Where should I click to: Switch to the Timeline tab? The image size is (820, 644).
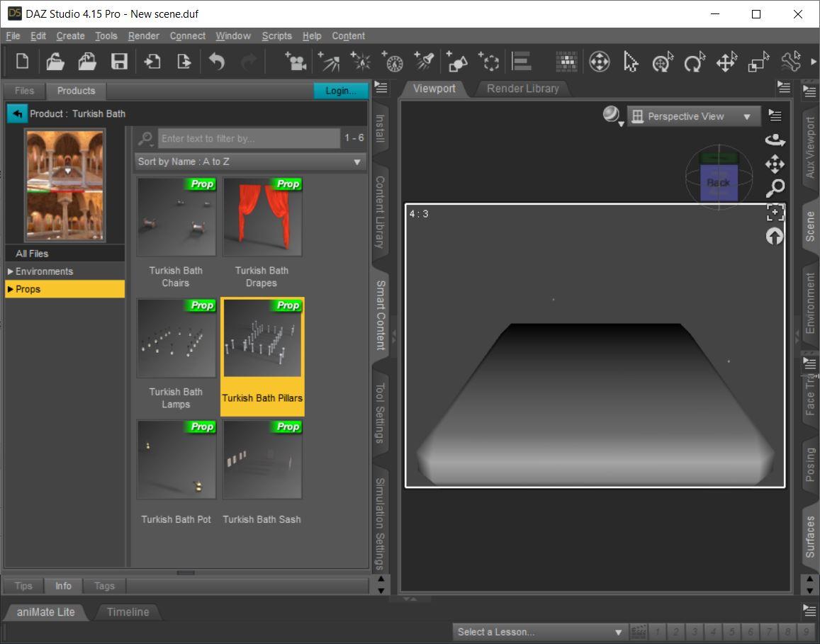(128, 612)
